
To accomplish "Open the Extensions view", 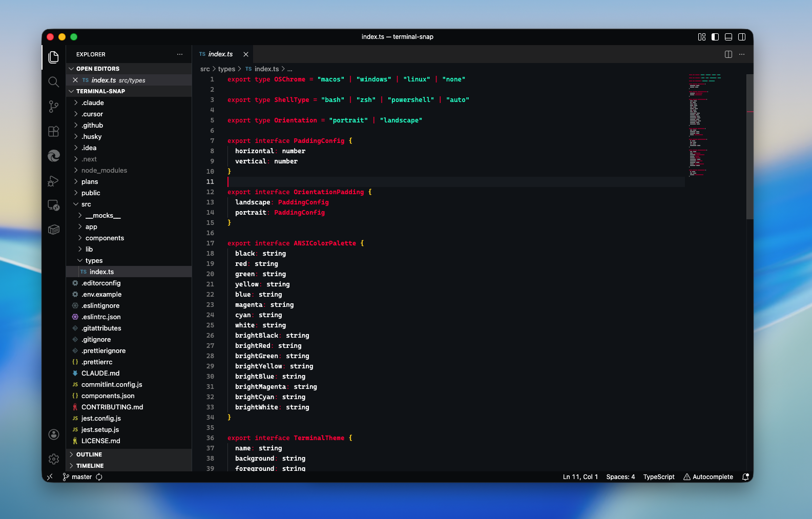I will tap(54, 131).
